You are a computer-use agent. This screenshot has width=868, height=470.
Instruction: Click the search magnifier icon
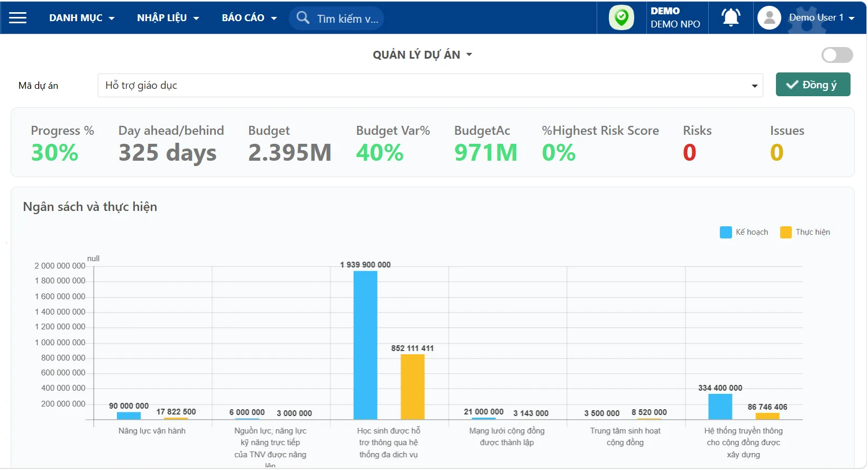tap(303, 18)
